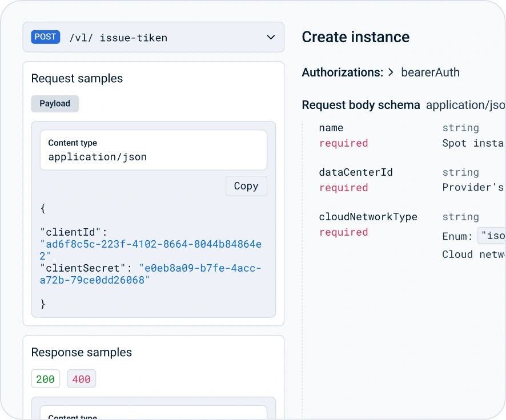Click the bearerAuth authorization link

430,72
